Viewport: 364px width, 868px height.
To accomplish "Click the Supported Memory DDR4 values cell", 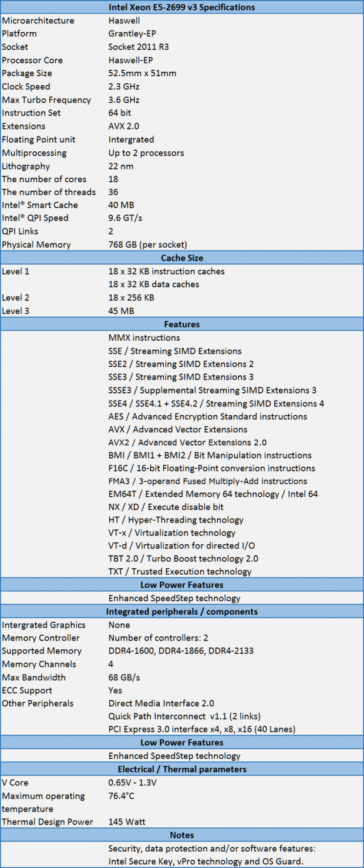I will [x=181, y=651].
